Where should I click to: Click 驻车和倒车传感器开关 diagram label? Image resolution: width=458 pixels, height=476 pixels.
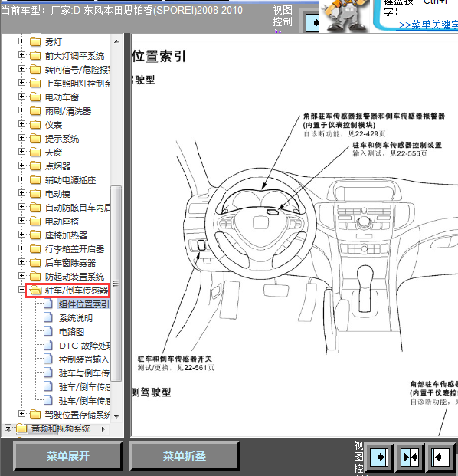[175, 359]
